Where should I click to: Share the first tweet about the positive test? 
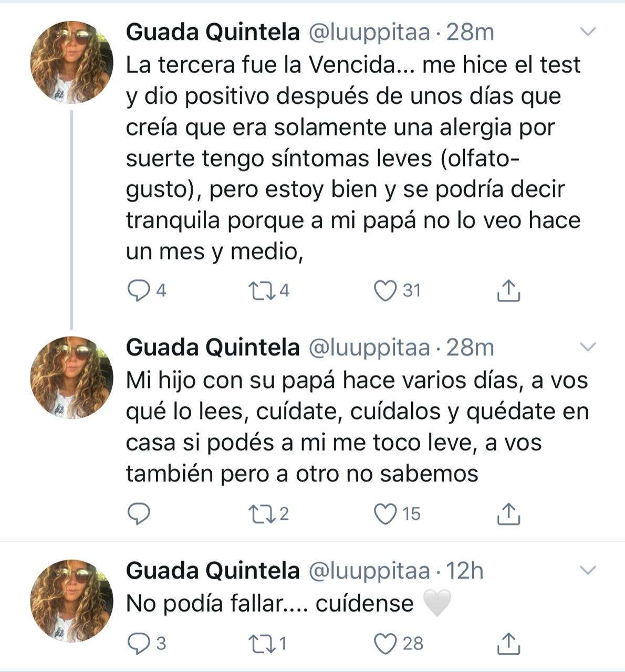tap(508, 291)
